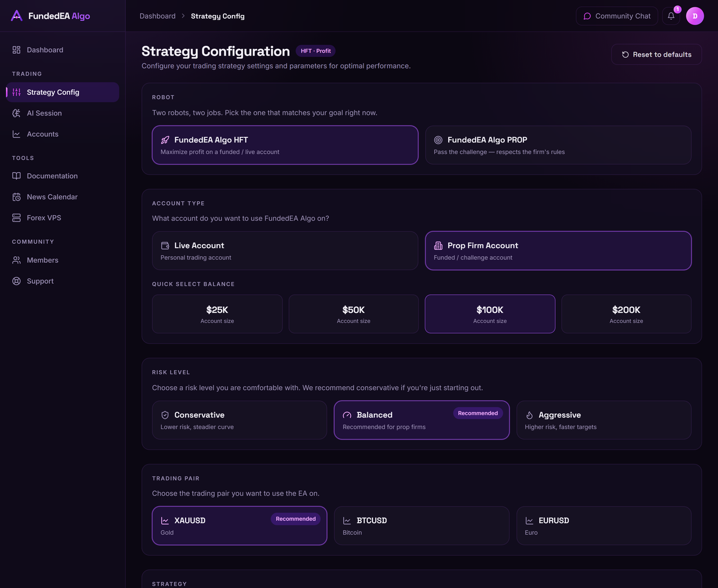
Task: Open notifications via the bell icon
Action: [671, 16]
